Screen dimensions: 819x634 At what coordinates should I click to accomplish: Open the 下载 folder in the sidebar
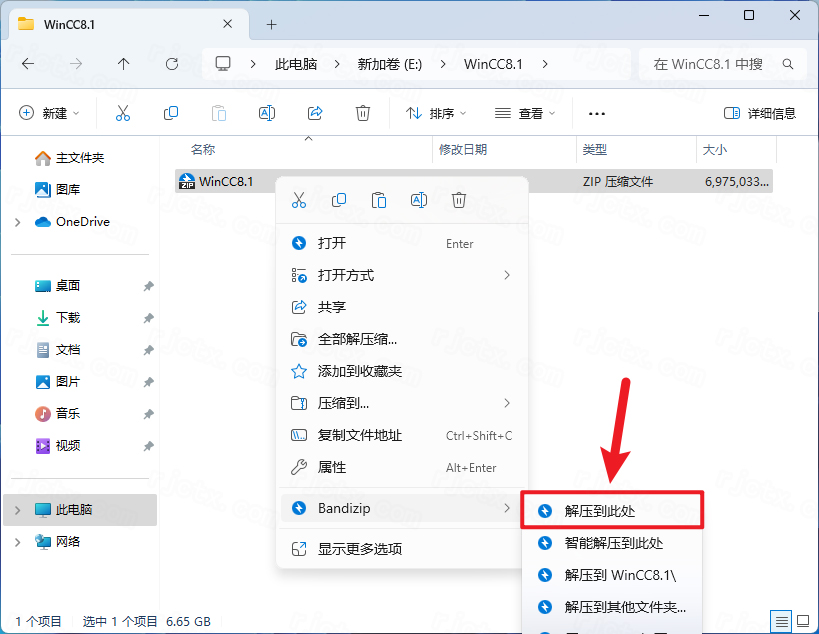tap(68, 318)
